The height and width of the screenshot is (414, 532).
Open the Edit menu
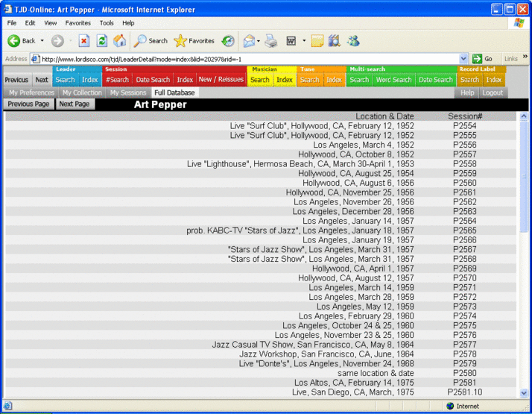(31, 23)
